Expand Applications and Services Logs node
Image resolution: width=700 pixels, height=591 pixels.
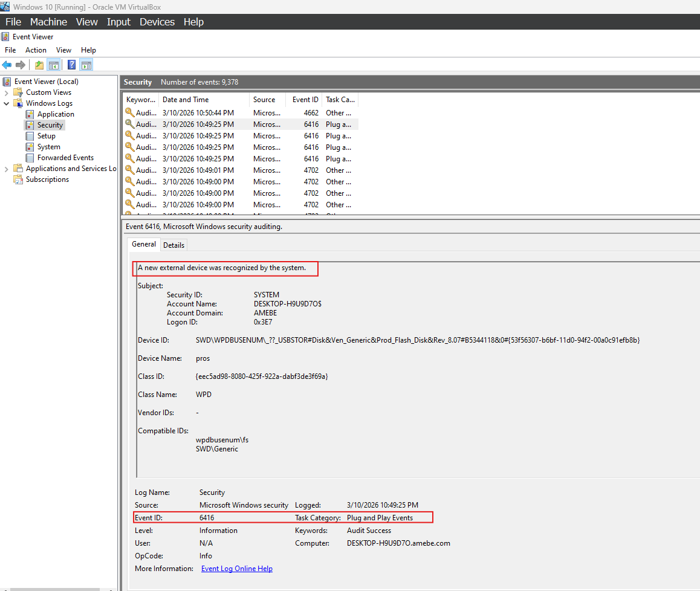[x=6, y=169]
